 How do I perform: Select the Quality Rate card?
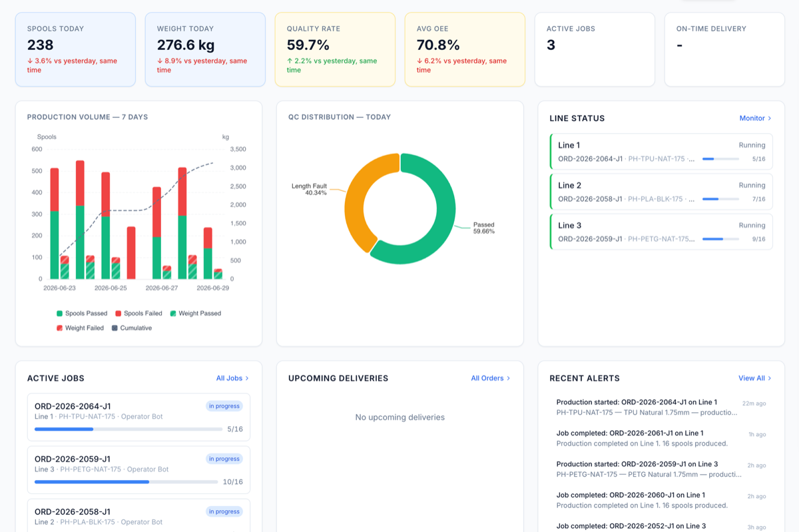pyautogui.click(x=335, y=49)
